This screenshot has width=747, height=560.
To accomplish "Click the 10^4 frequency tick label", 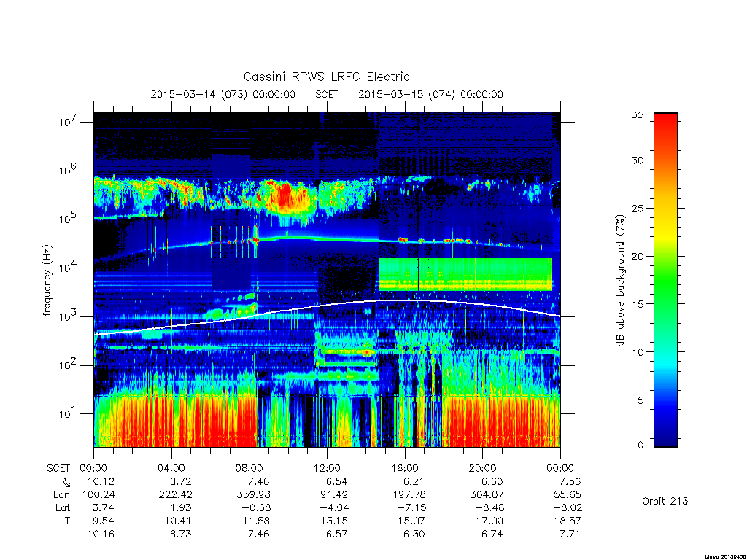I will 68,268.
